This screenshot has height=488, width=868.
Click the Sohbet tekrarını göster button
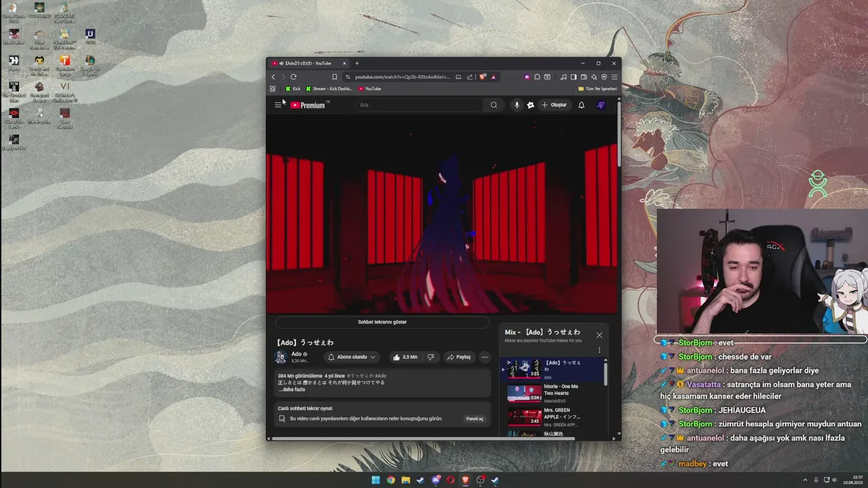pos(382,322)
